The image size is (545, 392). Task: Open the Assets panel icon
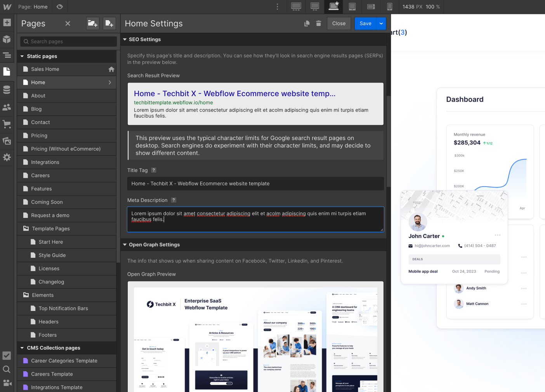pos(7,141)
